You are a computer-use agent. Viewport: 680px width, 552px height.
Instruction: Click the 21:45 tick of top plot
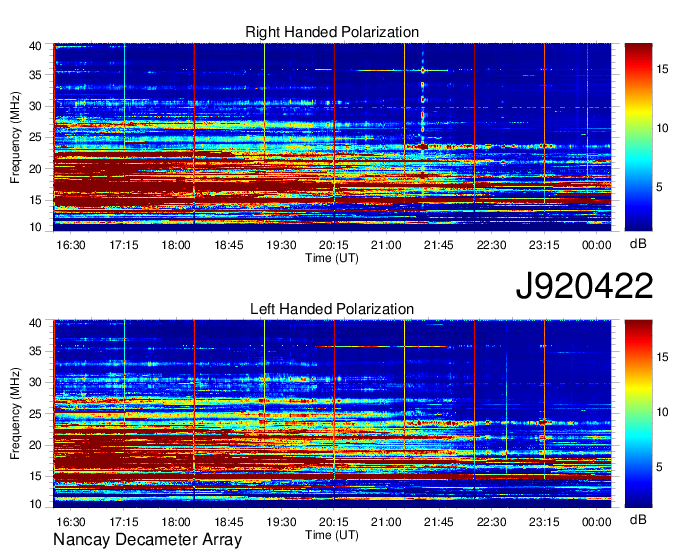pyautogui.click(x=439, y=245)
